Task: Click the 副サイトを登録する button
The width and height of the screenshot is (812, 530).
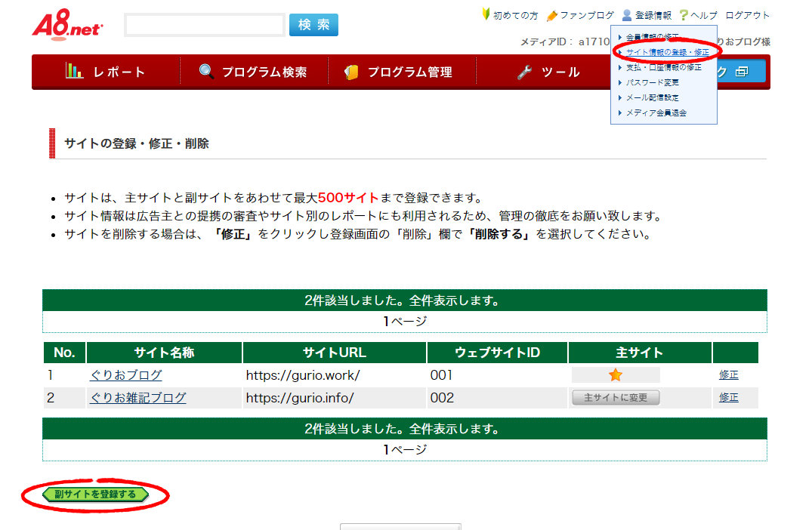Action: click(x=95, y=495)
